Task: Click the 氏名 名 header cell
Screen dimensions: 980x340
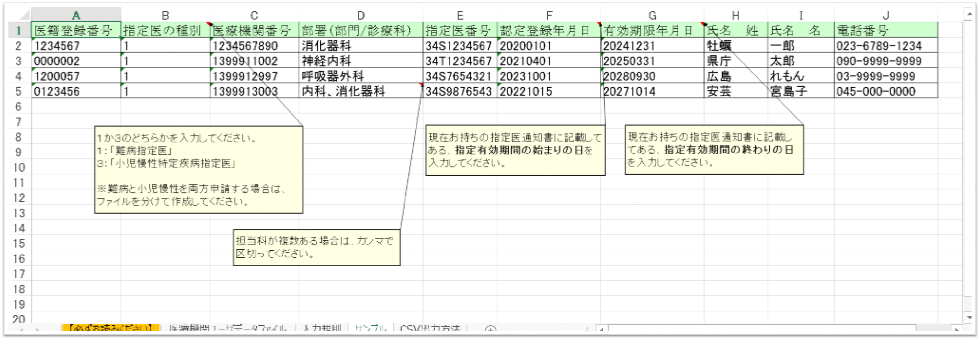Action: coord(801,30)
